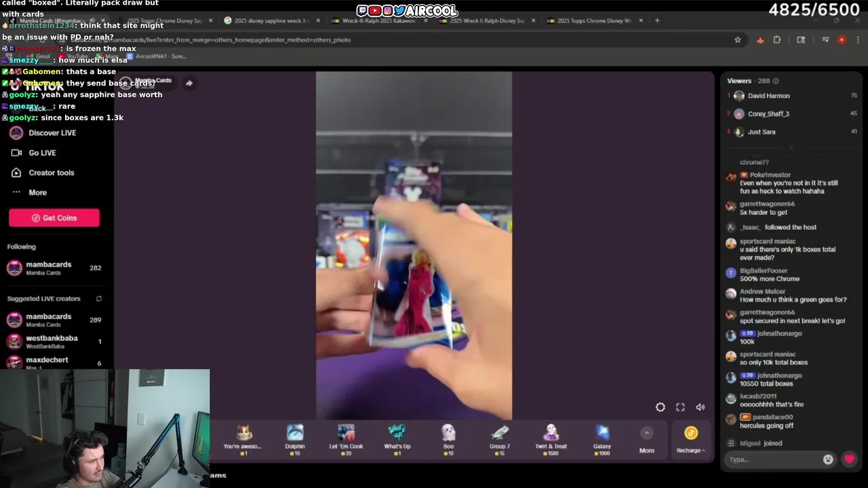Send the Dolphin gift

click(x=295, y=439)
